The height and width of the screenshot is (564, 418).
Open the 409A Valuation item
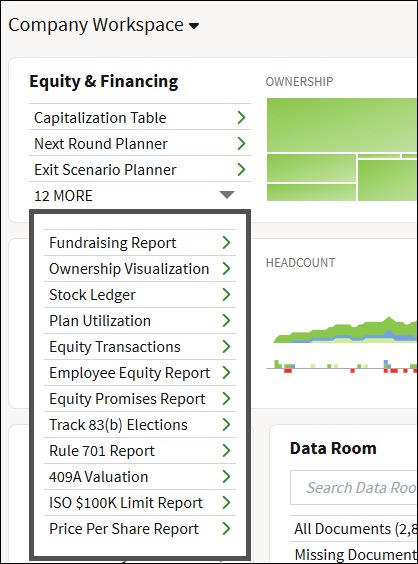140,477
